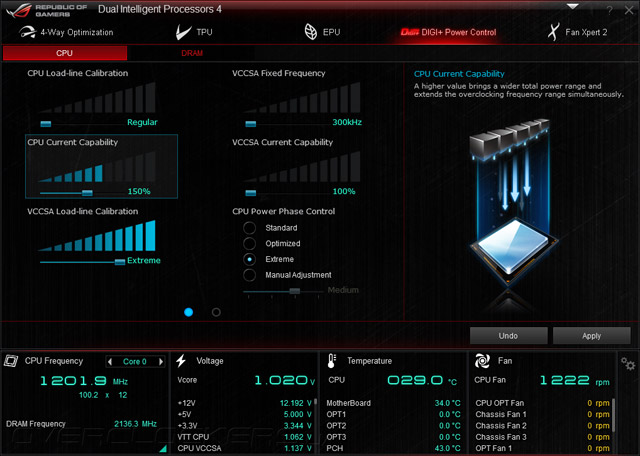Open the TPU tab

[194, 32]
